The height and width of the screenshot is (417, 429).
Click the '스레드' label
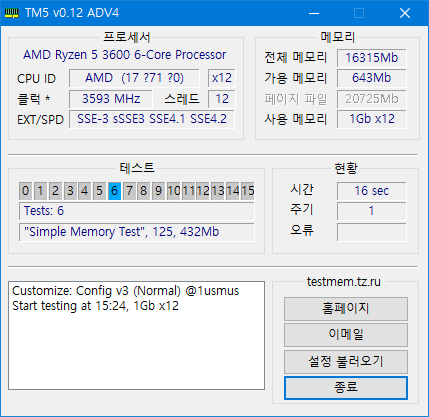(182, 99)
